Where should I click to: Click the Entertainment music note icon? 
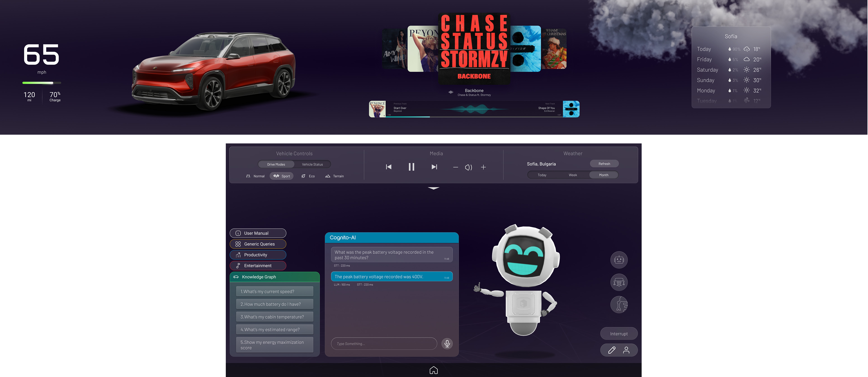(x=238, y=265)
